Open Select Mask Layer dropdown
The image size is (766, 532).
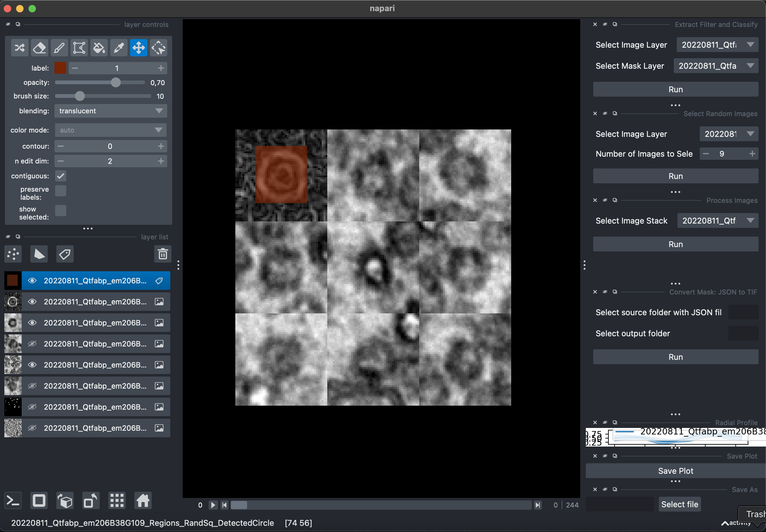click(x=716, y=66)
